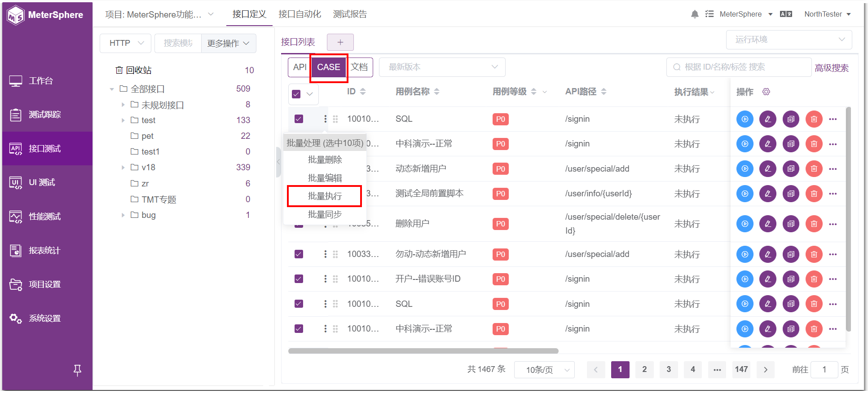Copy the 动态新增用户 case
The image size is (868, 394).
(x=791, y=169)
